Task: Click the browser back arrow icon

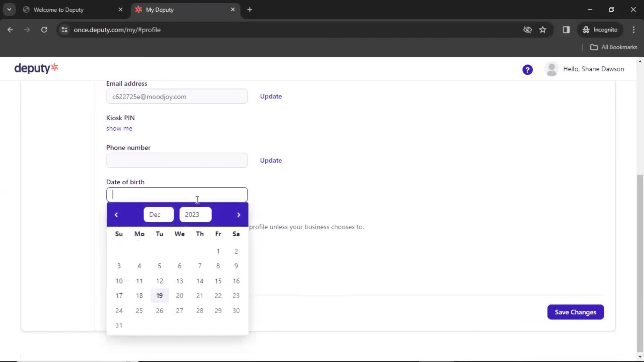Action: coord(11,29)
